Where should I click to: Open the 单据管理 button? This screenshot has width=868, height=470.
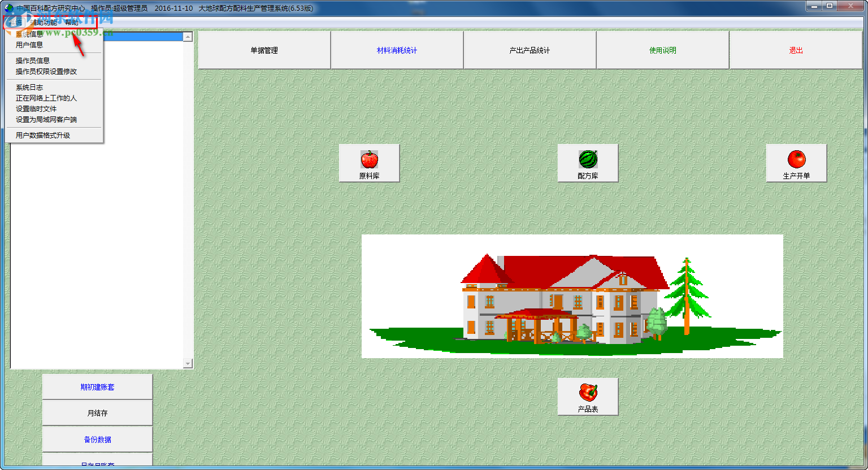tap(264, 50)
